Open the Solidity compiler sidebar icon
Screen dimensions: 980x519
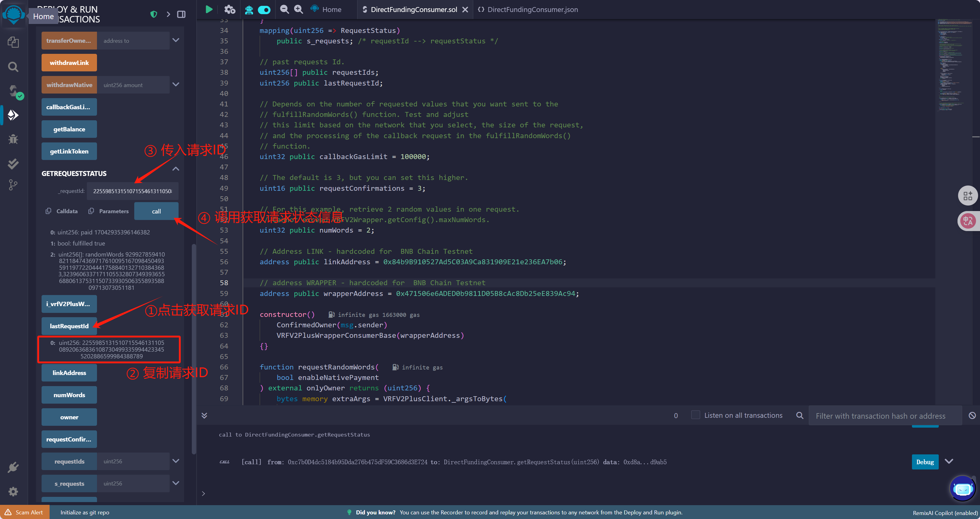point(14,92)
